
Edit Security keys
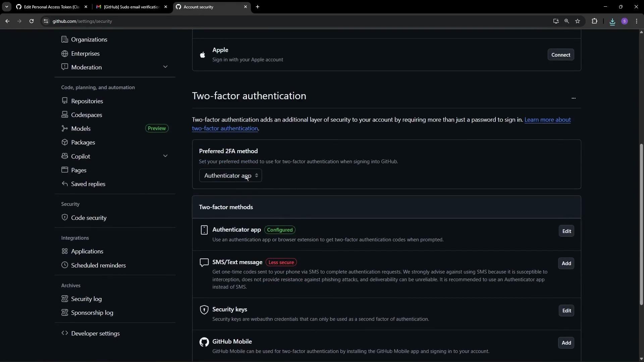(566, 311)
